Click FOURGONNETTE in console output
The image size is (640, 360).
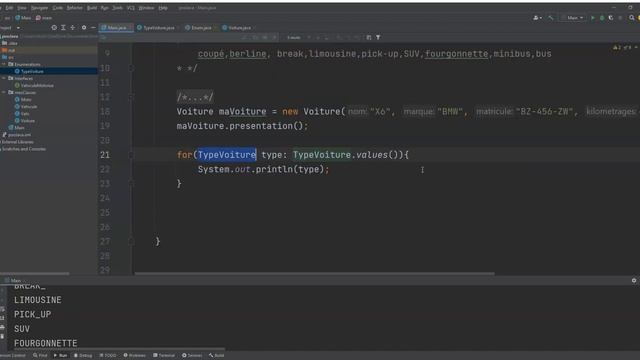(45, 343)
